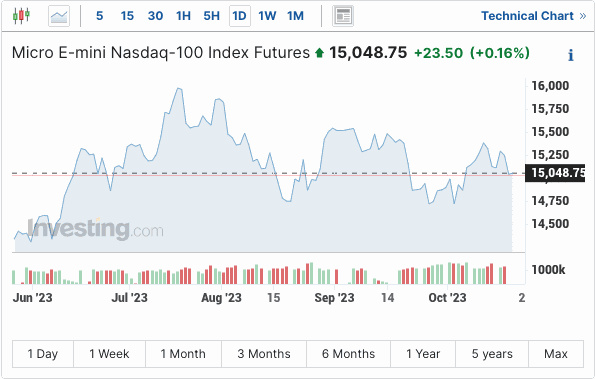Click the (+0.16%) percent change
The width and height of the screenshot is (595, 379).
[x=500, y=53]
